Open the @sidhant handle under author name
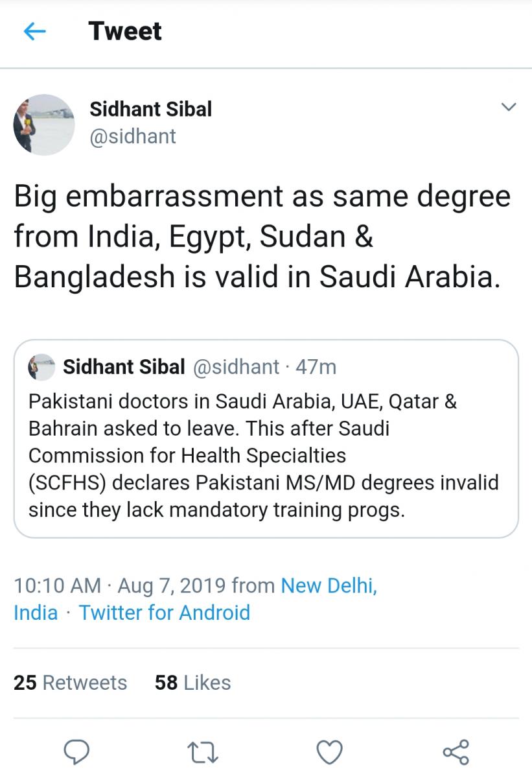Viewport: 532px width, 778px height. click(133, 136)
